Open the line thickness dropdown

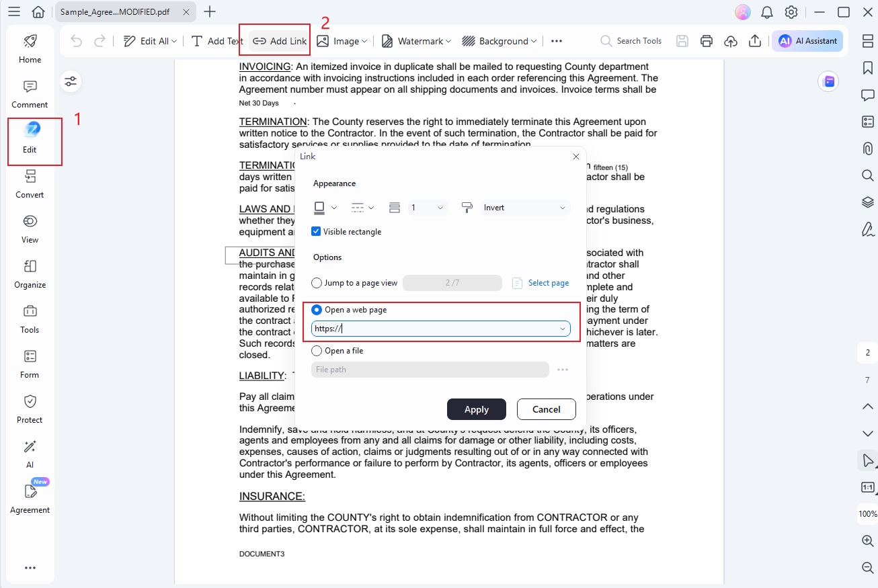pos(428,208)
